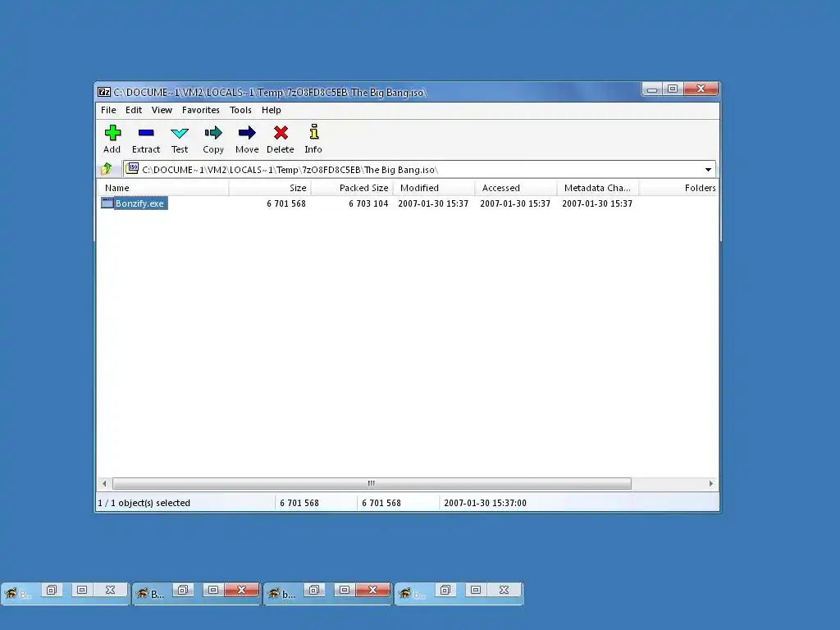Click '1 / 1 object(s) selected' status text
The image size is (840, 630).
144,503
